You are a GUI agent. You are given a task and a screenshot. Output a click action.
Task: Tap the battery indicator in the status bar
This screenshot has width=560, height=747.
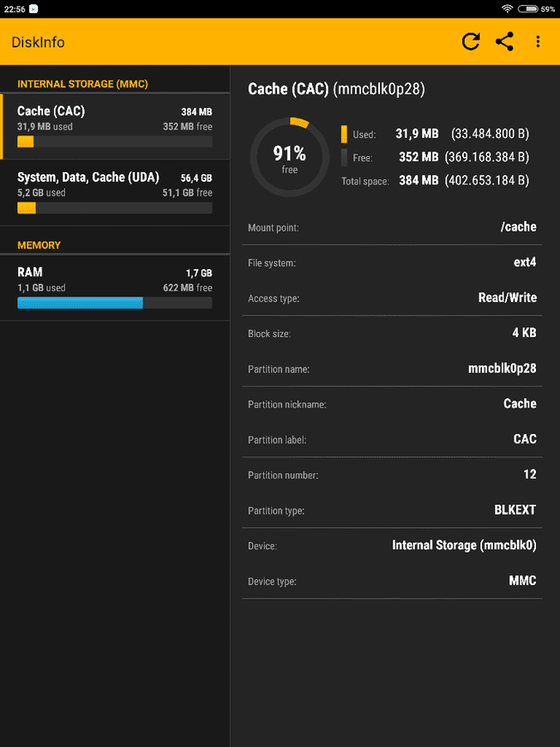[x=528, y=8]
